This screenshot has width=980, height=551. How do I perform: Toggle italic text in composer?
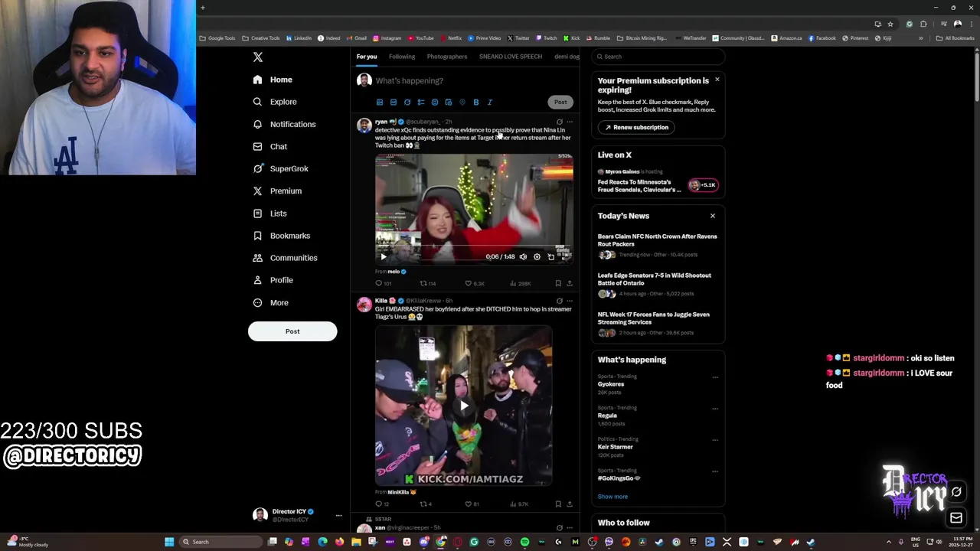pyautogui.click(x=490, y=102)
